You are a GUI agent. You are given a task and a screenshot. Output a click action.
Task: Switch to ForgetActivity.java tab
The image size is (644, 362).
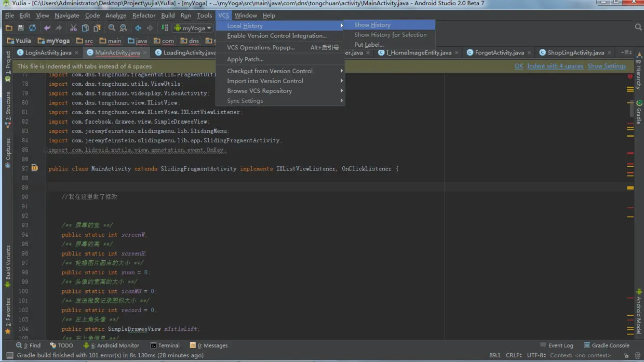pyautogui.click(x=499, y=52)
